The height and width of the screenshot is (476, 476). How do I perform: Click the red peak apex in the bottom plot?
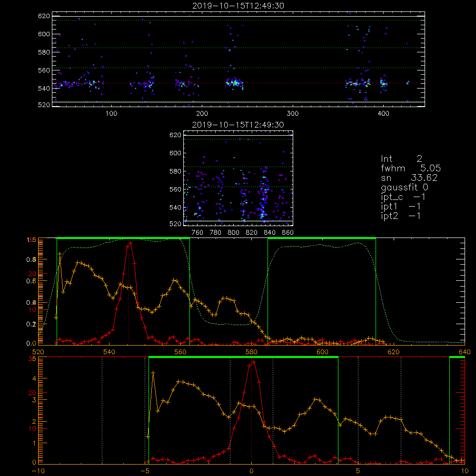coord(254,362)
